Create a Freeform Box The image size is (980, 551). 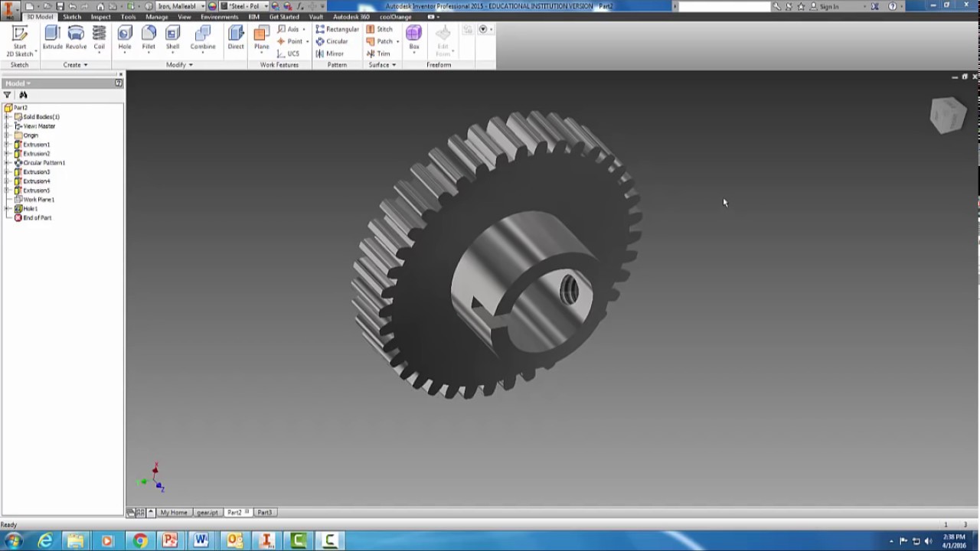(x=413, y=37)
